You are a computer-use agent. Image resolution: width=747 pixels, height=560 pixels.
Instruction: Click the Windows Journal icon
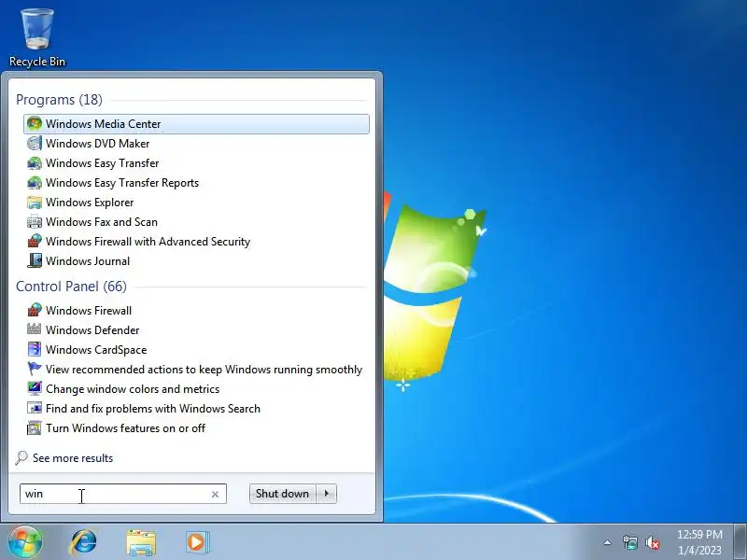coord(35,261)
